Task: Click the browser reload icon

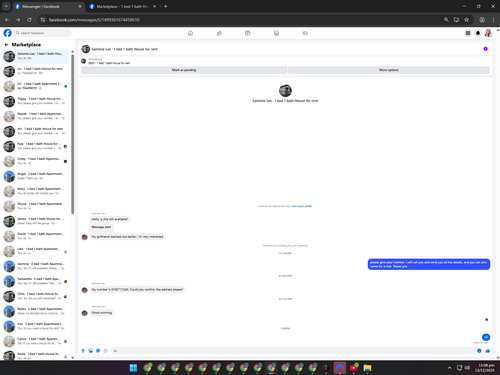Action: click(29, 20)
